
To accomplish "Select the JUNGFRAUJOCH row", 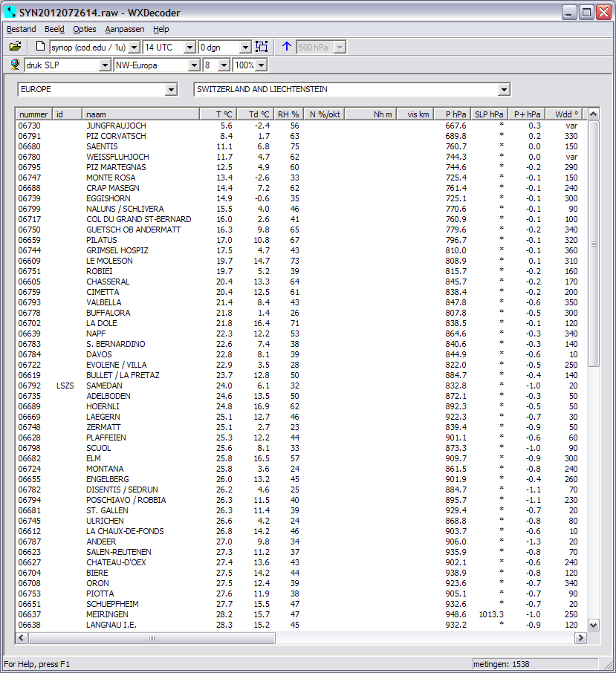I will 300,126.
